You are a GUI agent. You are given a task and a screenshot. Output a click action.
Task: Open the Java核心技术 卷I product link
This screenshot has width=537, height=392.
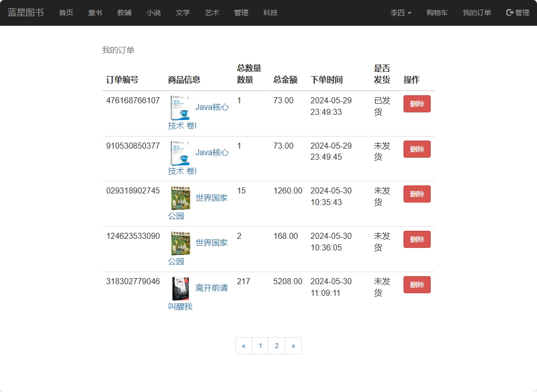pos(213,107)
